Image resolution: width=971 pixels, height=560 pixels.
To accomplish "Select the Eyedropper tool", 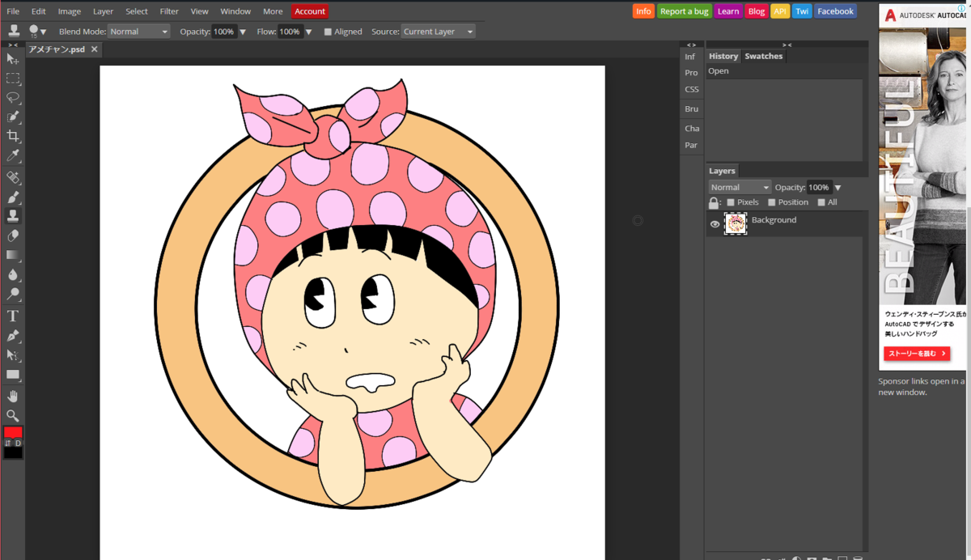I will pos(13,155).
